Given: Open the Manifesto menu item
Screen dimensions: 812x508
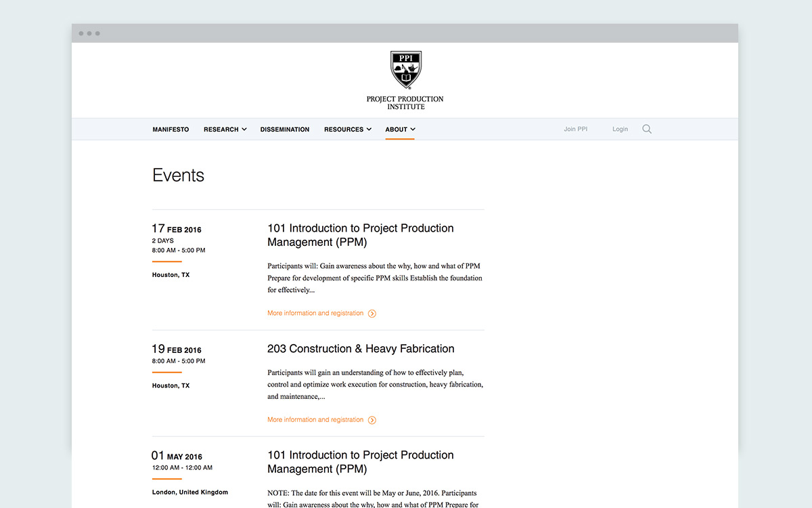Looking at the screenshot, I should coord(171,129).
